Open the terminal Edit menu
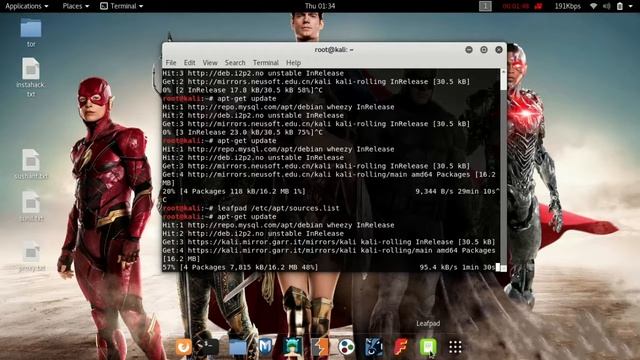The image size is (640, 360). [189, 62]
